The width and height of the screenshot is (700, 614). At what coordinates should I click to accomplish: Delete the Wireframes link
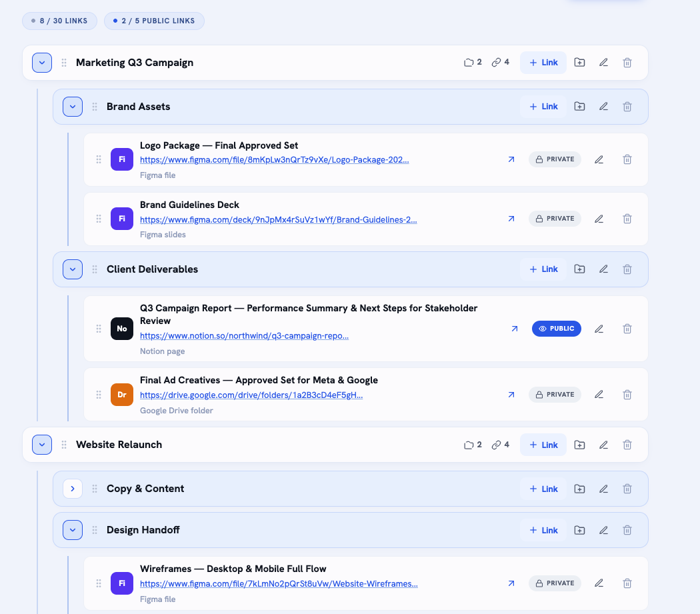[x=627, y=583]
